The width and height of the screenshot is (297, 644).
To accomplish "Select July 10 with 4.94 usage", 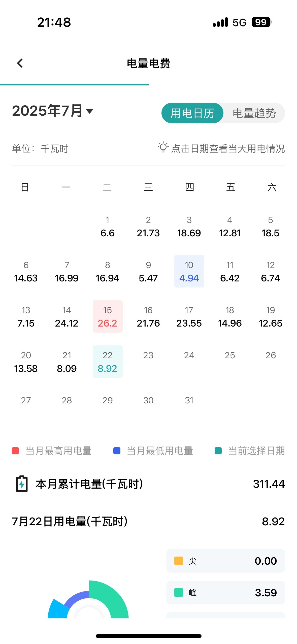I will (189, 271).
